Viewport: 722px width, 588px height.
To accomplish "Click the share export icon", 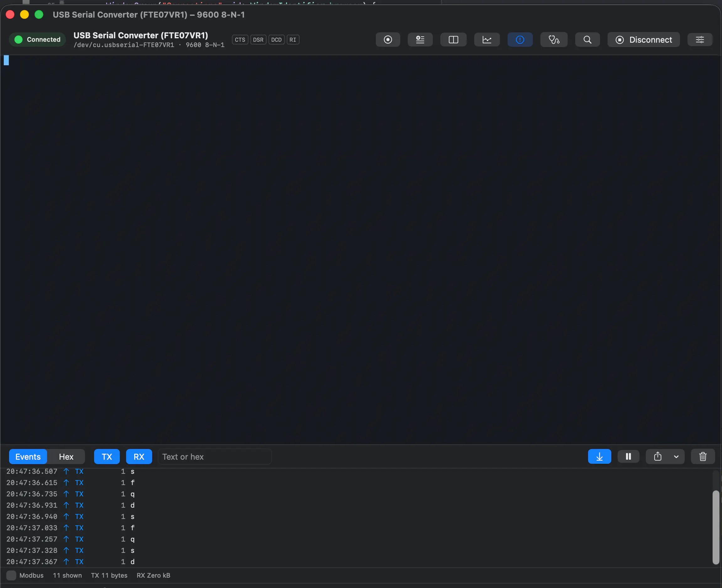I will [657, 457].
